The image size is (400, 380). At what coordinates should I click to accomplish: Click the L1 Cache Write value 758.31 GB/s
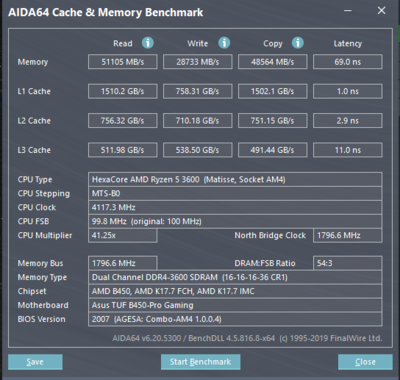(198, 91)
